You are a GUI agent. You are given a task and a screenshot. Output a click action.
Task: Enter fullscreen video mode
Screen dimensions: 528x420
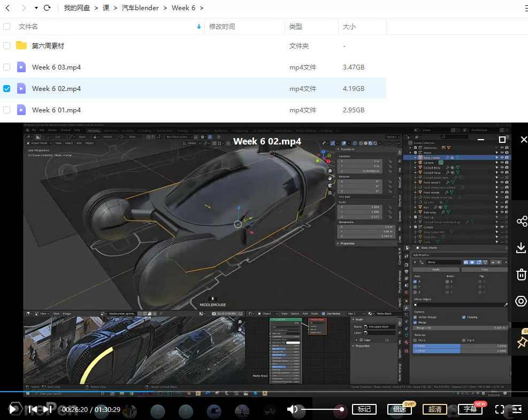500,409
